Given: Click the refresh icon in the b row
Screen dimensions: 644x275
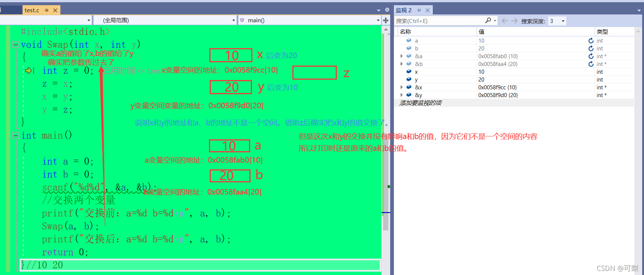Looking at the screenshot, I should [591, 48].
